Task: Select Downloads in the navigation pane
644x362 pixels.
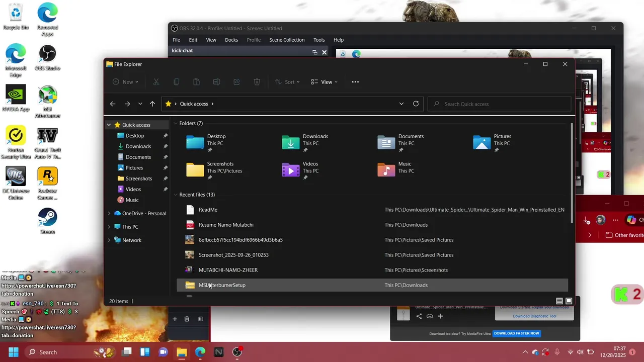Action: pyautogui.click(x=137, y=146)
